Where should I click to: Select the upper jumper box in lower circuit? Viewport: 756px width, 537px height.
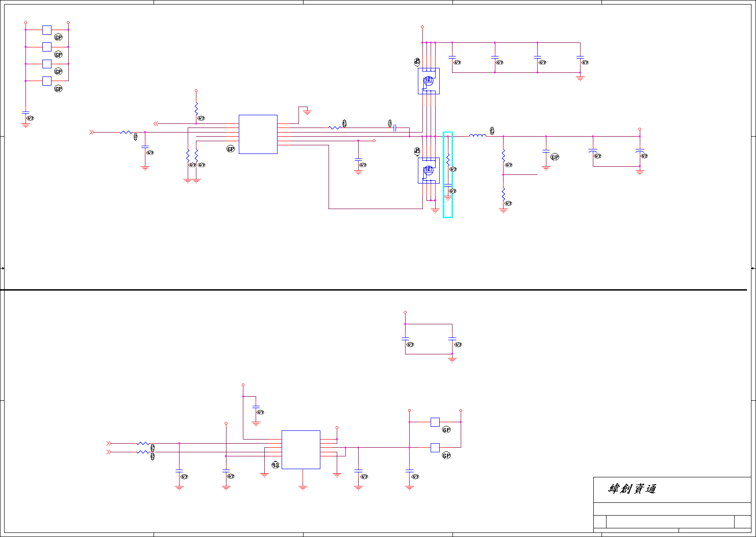point(435,422)
